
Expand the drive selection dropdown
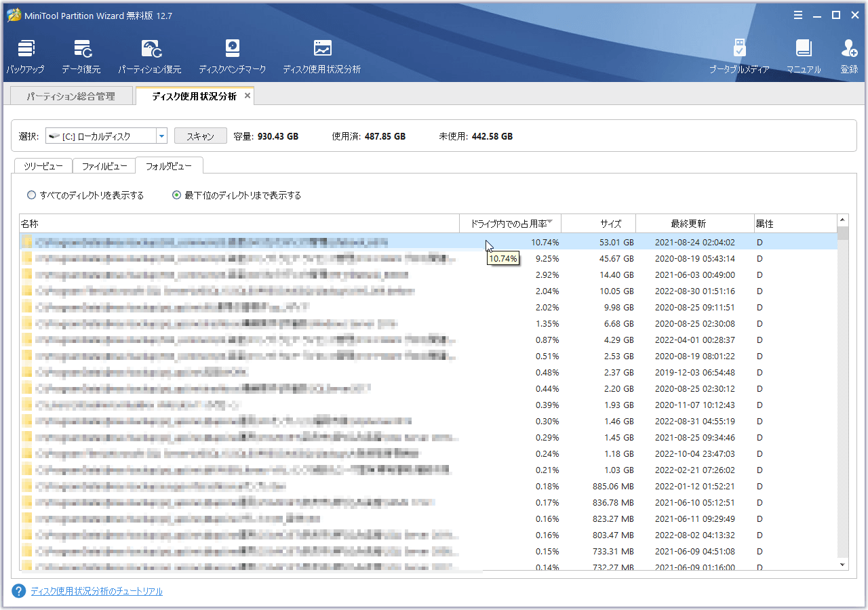pyautogui.click(x=161, y=136)
